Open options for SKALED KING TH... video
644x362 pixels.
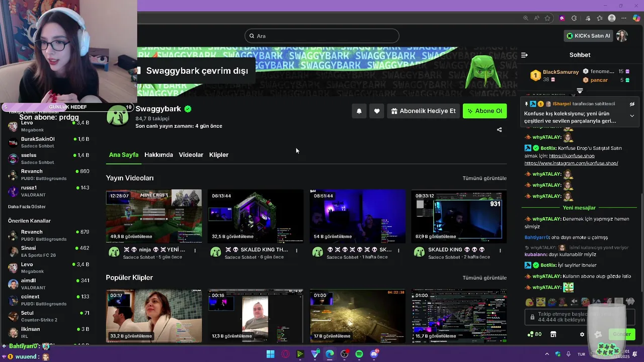click(296, 250)
